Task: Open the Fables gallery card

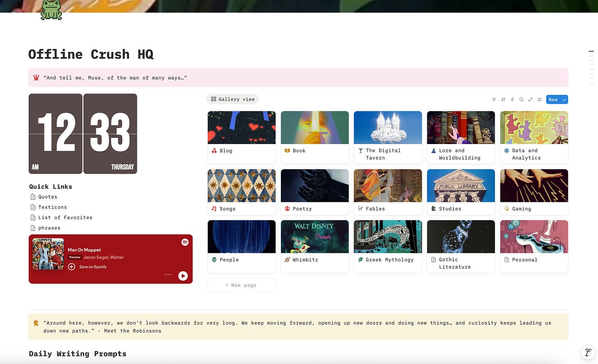Action: coord(388,192)
